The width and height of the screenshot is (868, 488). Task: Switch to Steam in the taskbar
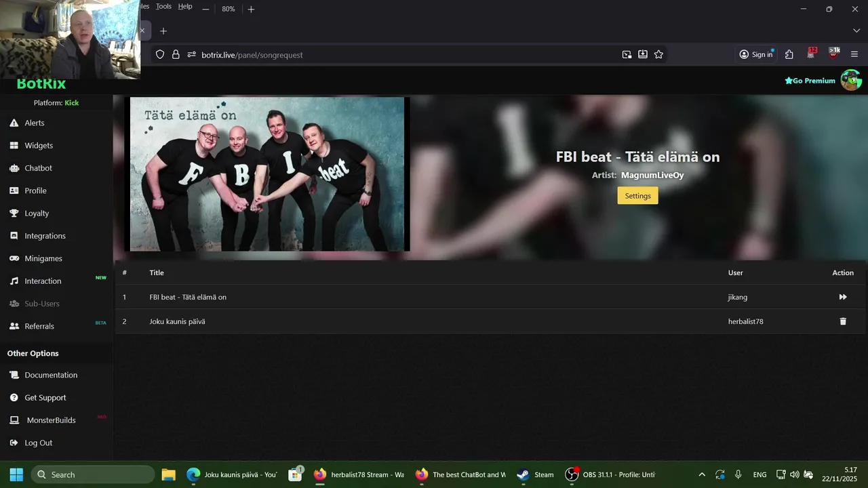(535, 474)
